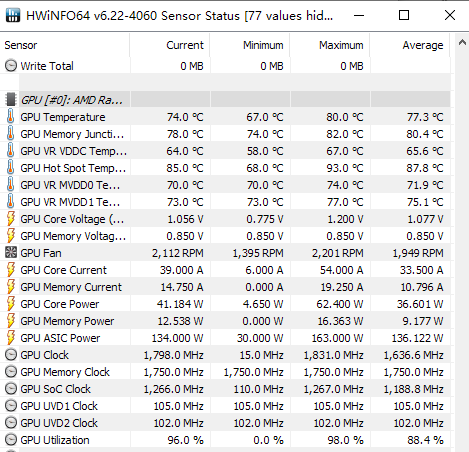Click clock icon beside GPU UVD2 Clock
Screen dimensions: 469x452
(11, 423)
